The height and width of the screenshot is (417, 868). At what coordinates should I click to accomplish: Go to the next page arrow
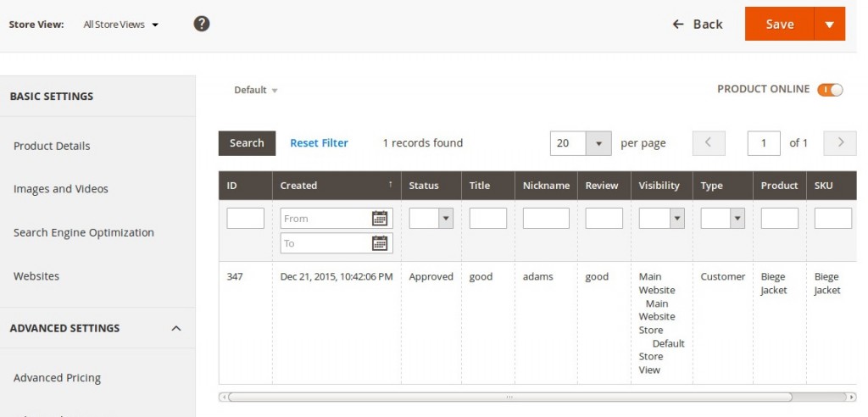(840, 143)
